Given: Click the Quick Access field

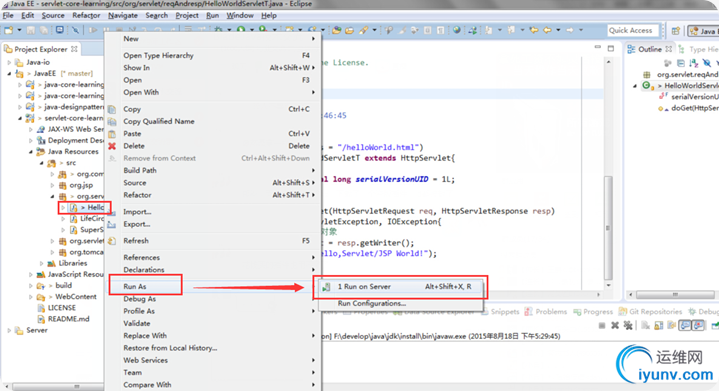Looking at the screenshot, I should pos(633,30).
